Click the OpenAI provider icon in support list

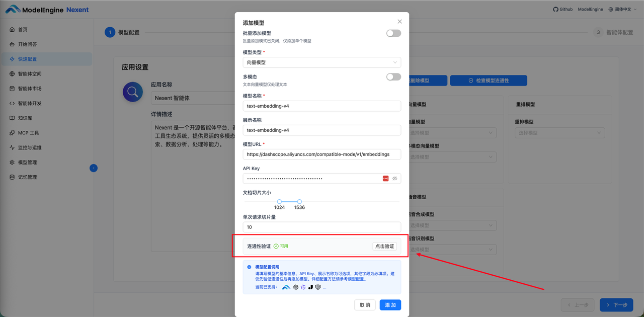pyautogui.click(x=295, y=287)
